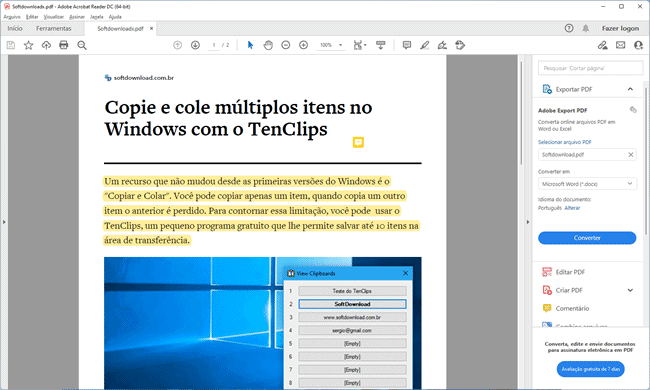Start the Avaliação gratuita de 7 dias
This screenshot has height=390, width=650.
click(x=590, y=369)
